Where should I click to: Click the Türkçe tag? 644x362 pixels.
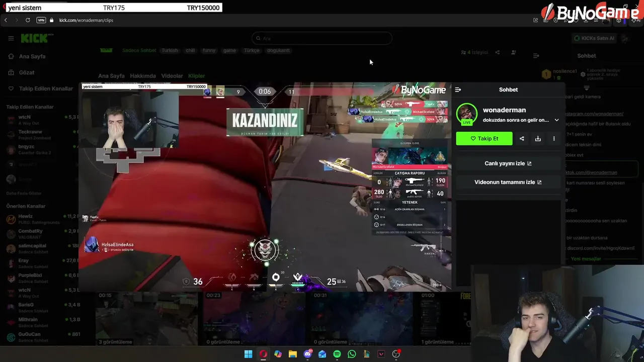(x=252, y=50)
